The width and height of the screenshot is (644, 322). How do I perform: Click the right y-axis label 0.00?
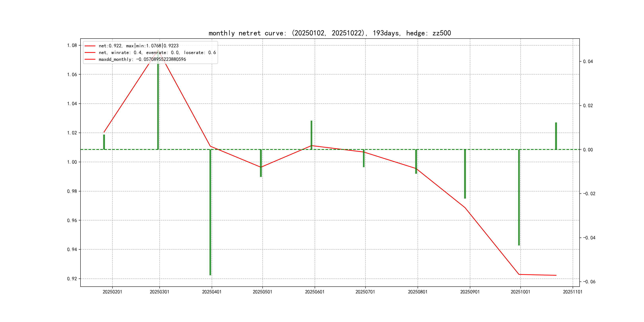coord(588,149)
